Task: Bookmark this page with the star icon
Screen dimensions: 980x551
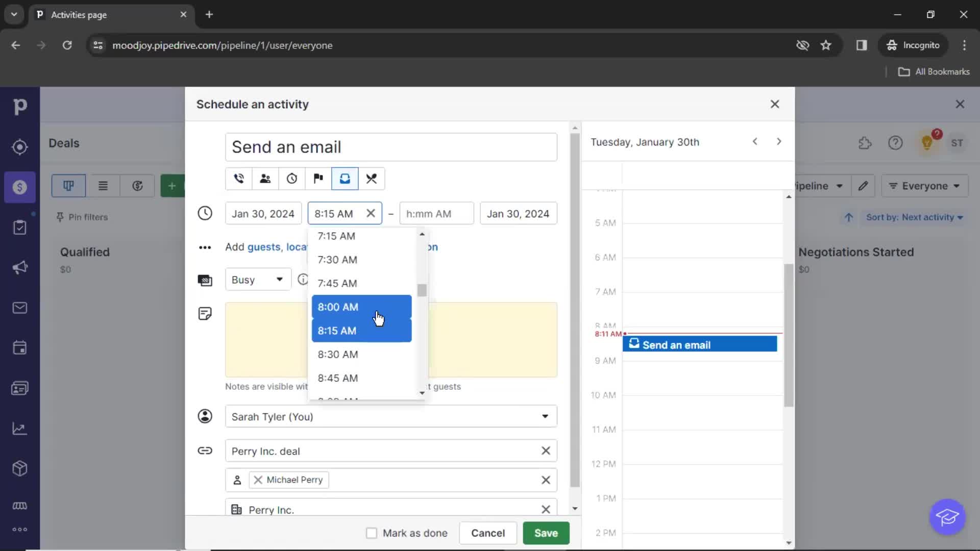Action: click(826, 45)
